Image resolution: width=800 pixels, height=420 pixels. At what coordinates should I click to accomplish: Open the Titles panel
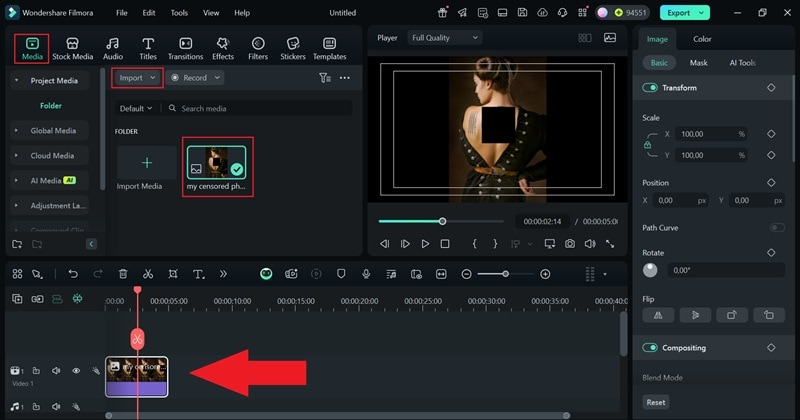(148, 48)
